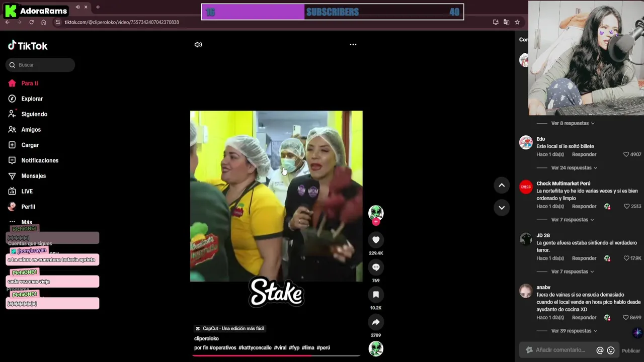Open anabv's profile avatar
The height and width of the screenshot is (362, 644).
[x=526, y=291]
